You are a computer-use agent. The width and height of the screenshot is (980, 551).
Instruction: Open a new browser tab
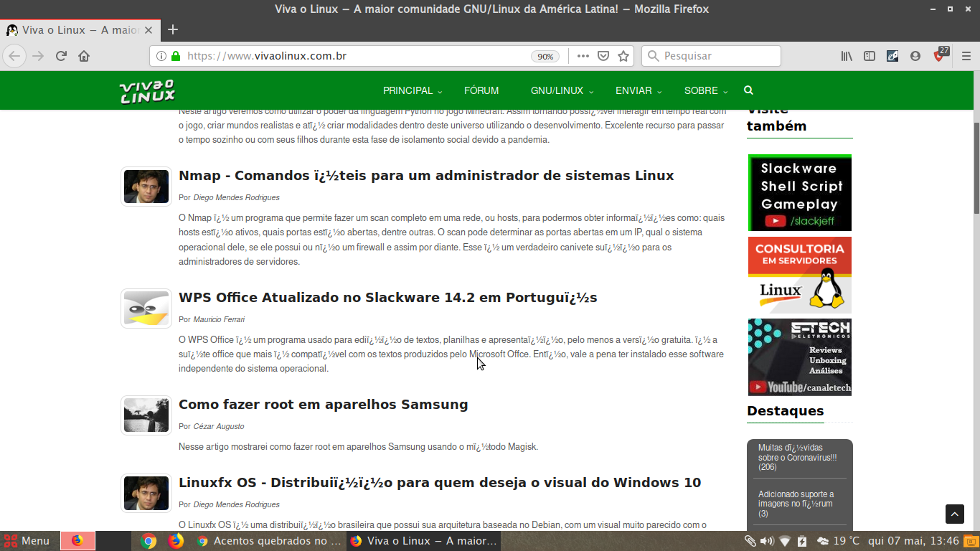[172, 29]
